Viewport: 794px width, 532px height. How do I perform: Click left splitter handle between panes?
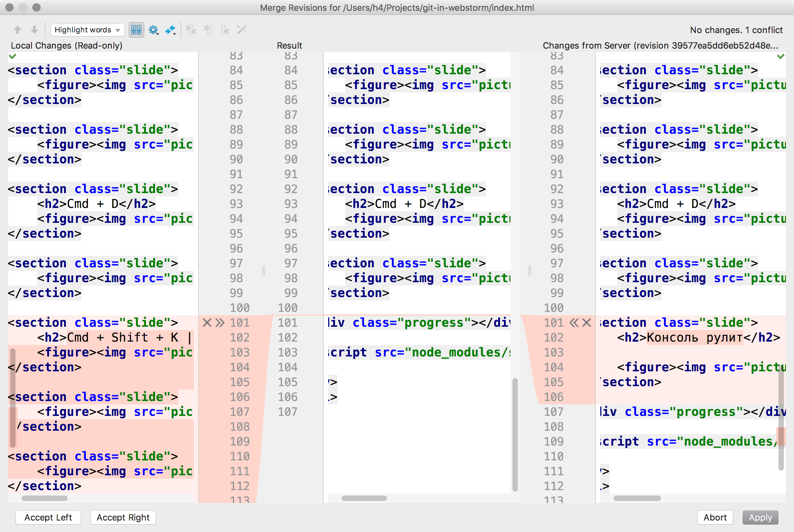pos(264,270)
